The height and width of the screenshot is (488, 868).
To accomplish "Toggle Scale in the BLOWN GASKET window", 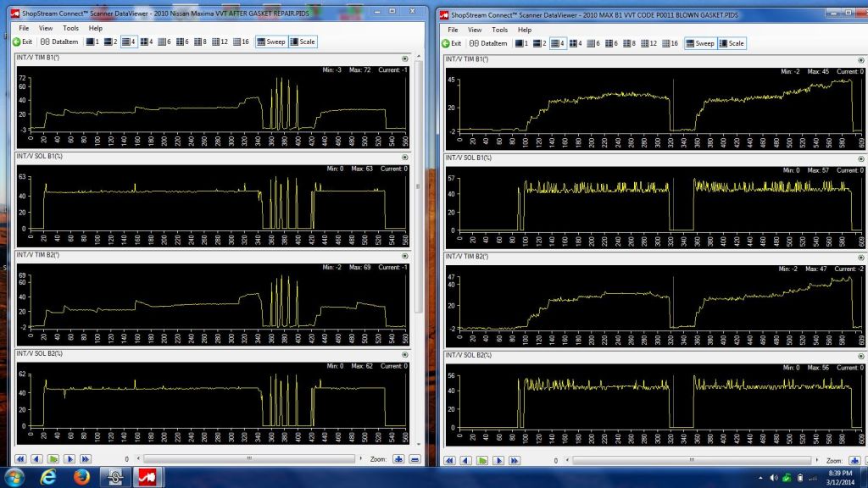I will (732, 43).
